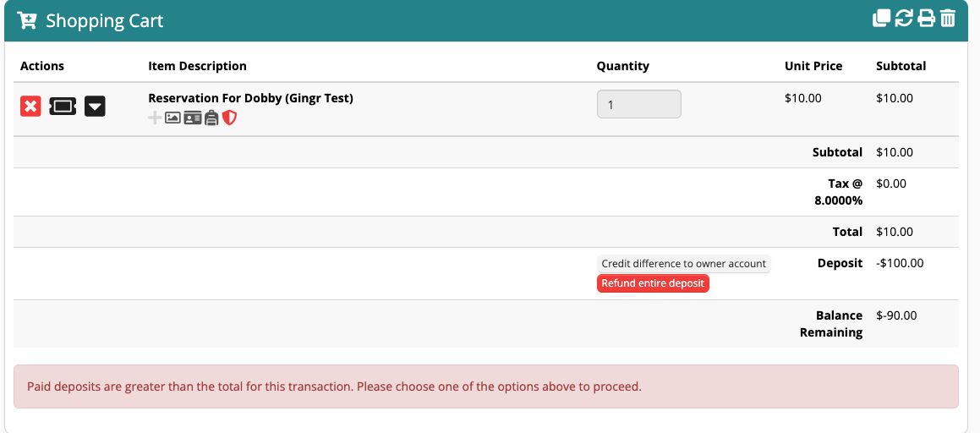Click the Item Description column header
Viewport: 980px width, 433px height.
[198, 66]
